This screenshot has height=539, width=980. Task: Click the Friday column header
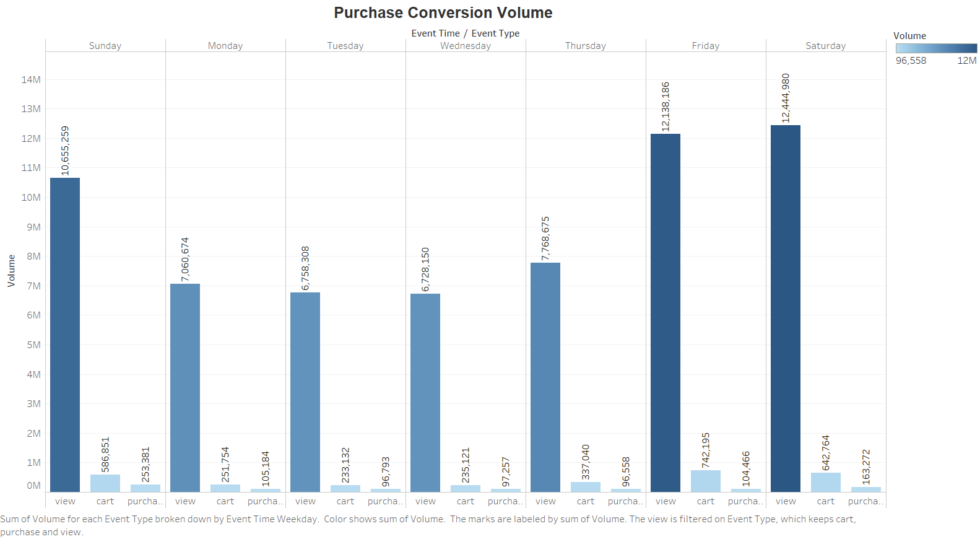(706, 46)
